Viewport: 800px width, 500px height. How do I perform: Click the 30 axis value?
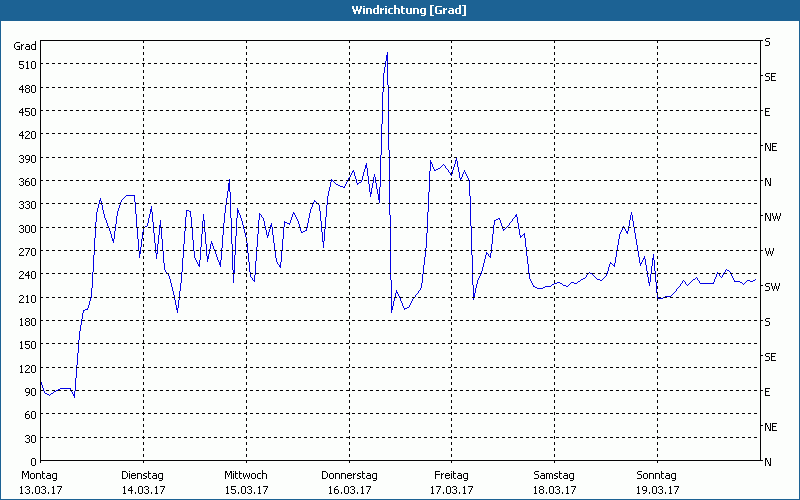pos(31,439)
